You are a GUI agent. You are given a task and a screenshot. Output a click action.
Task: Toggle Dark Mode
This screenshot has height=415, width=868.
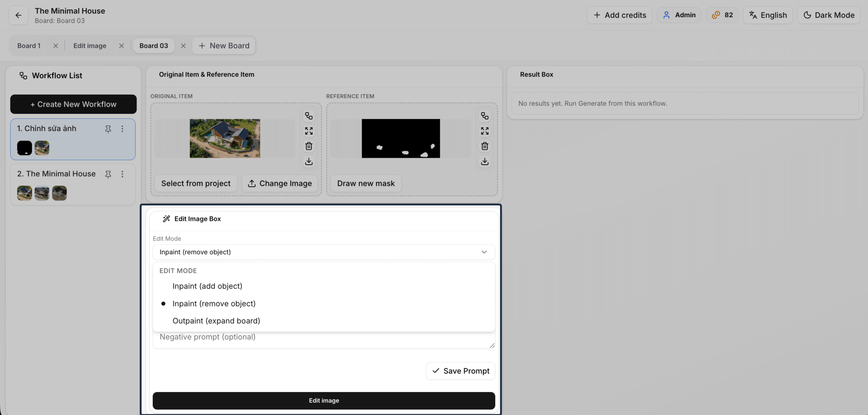pyautogui.click(x=829, y=15)
